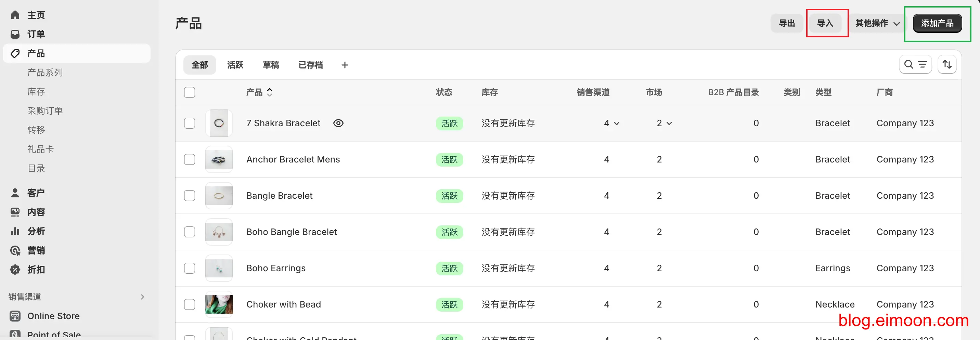Open 分析 analytics bar chart icon
The image size is (980, 340).
click(x=15, y=231)
